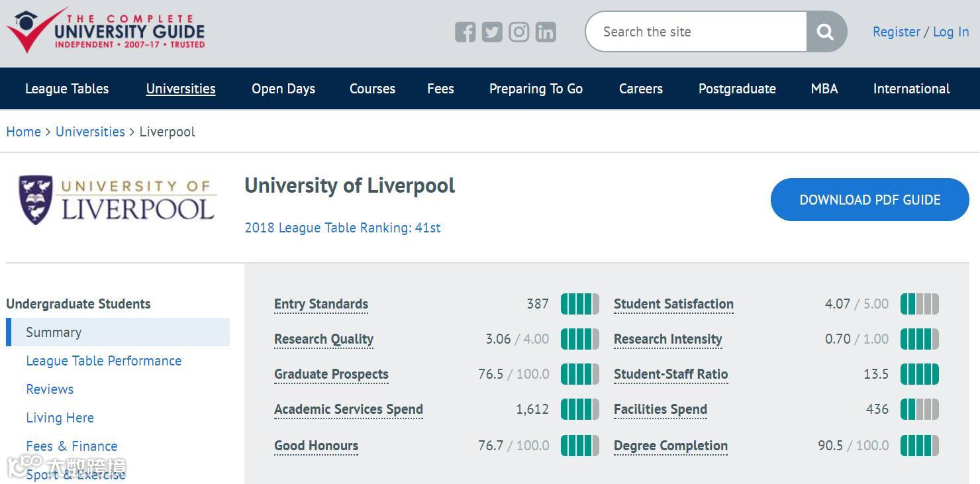Screen dimensions: 980x484
Task: Click the Student Satisfaction rating bar
Action: click(x=920, y=304)
